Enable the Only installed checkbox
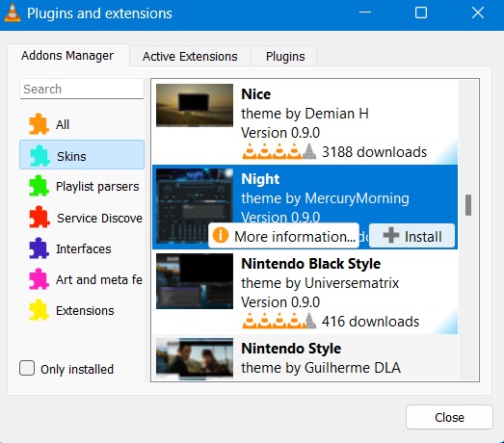The image size is (504, 443). point(27,368)
